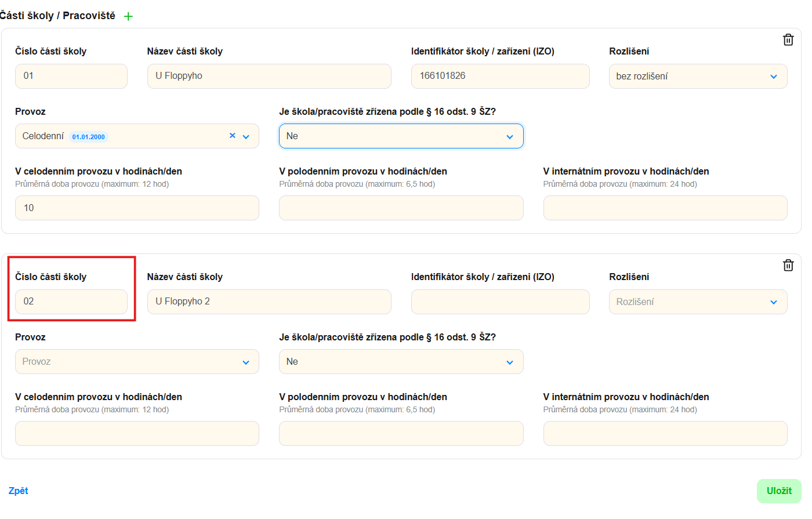Click the Uložit button
The image size is (812, 519).
coord(778,491)
